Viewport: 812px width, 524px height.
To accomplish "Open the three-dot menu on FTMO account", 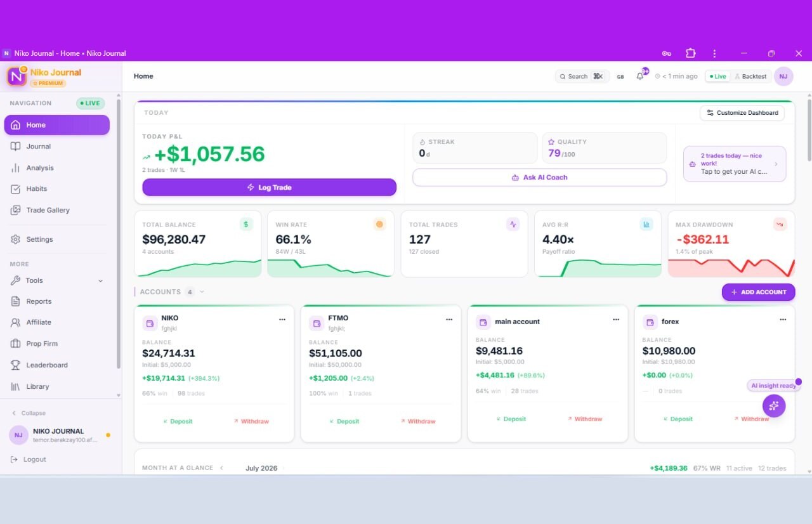I will [x=449, y=320].
